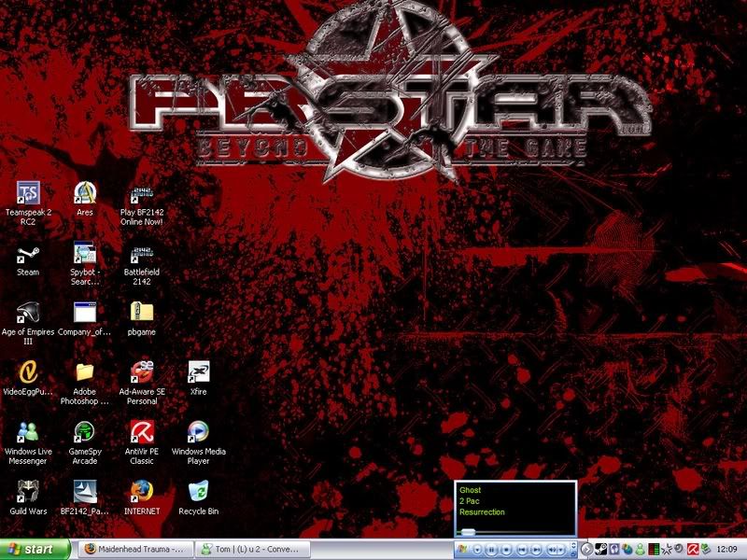Switch to the Tom conversation taskbar button
Image resolution: width=747 pixels, height=560 pixels.
pos(253,550)
